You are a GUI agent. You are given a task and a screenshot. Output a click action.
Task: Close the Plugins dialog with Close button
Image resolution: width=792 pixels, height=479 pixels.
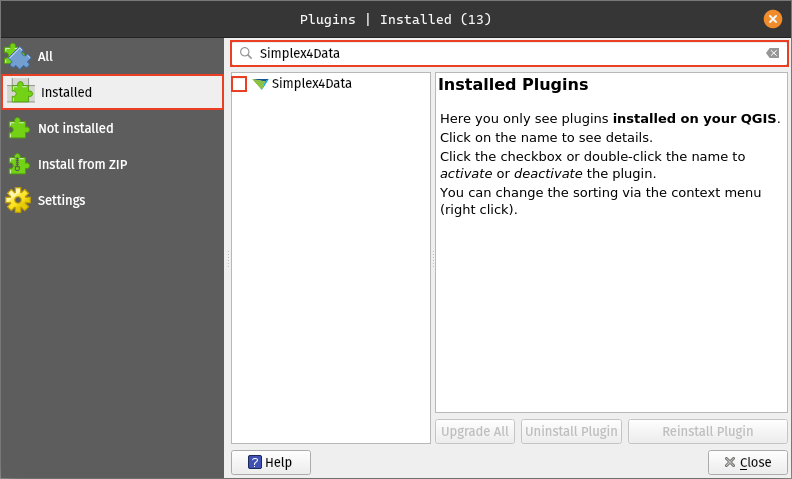[x=748, y=462]
